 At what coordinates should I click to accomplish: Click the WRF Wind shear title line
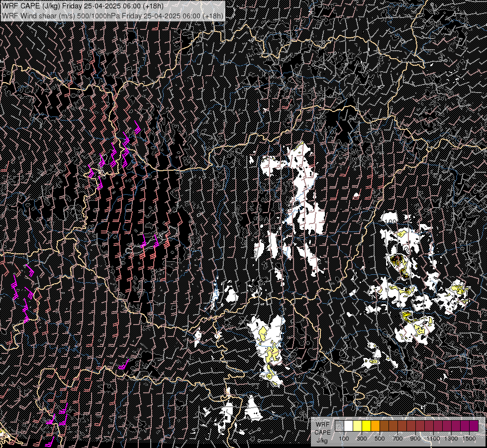tap(112, 15)
